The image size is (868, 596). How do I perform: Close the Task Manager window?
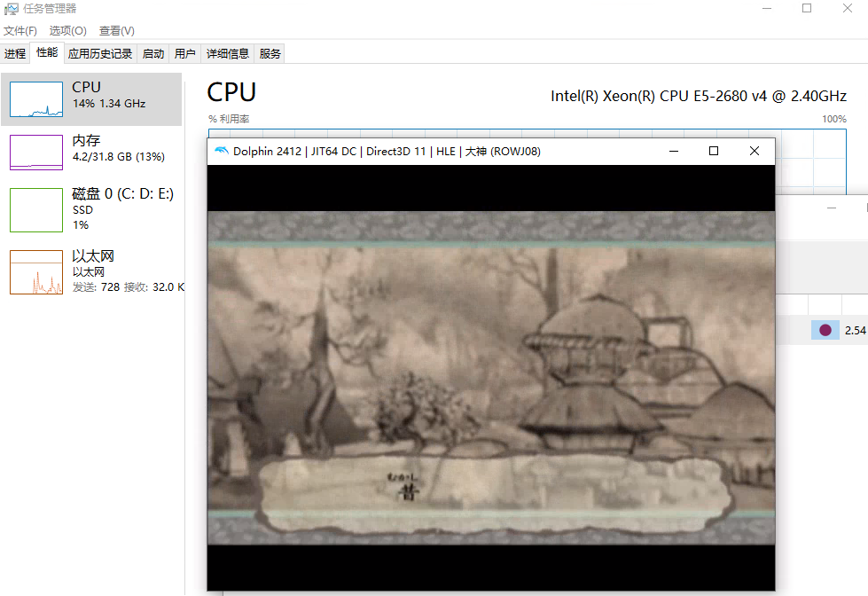coord(848,9)
